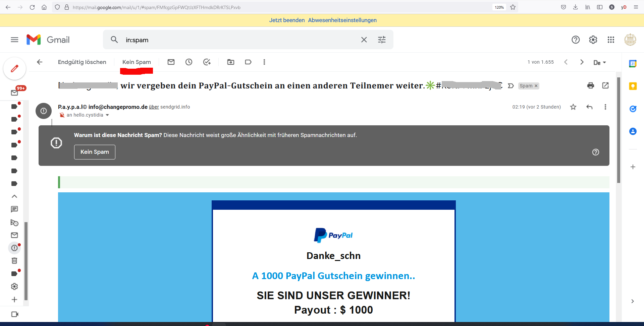Open Abwesenheitseinstellungen link
This screenshot has height=326, width=644.
(x=342, y=20)
